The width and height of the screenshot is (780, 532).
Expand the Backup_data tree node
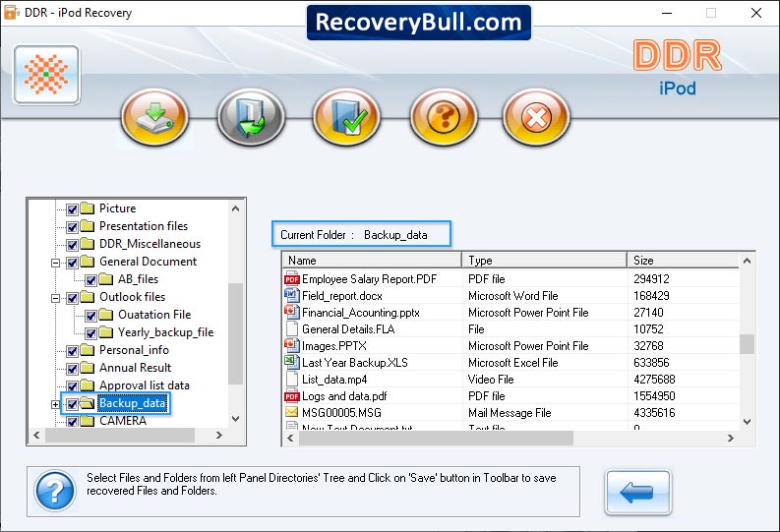(55, 404)
